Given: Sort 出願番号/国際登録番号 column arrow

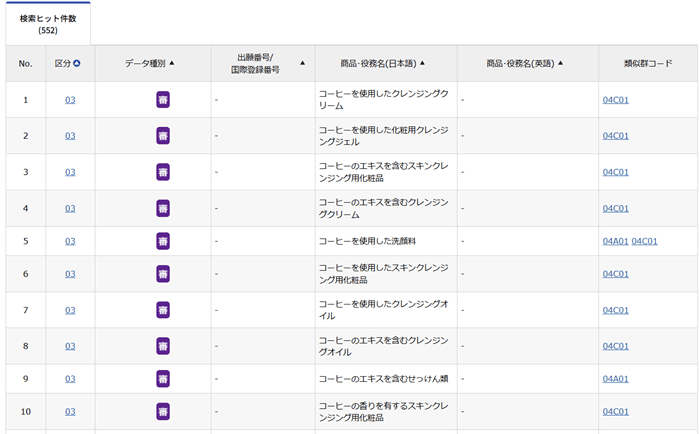Looking at the screenshot, I should click(303, 63).
